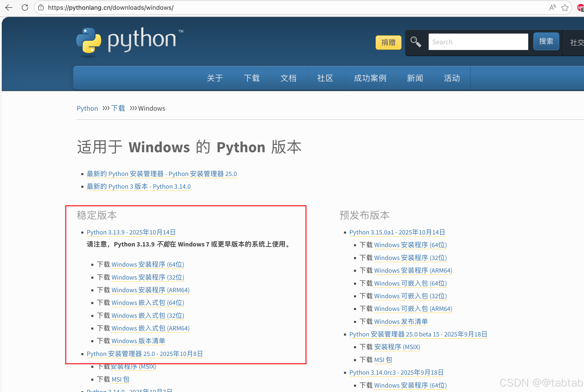Open the 成功案例 navigation menu

[x=370, y=78]
